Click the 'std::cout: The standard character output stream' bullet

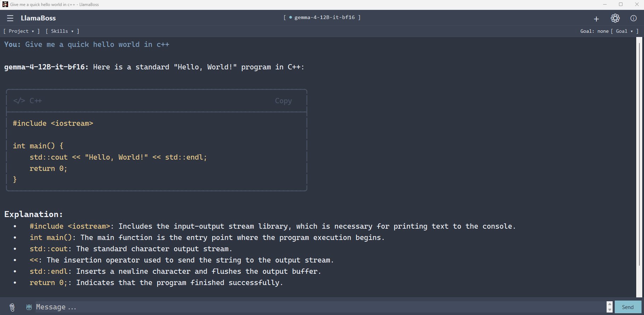131,249
